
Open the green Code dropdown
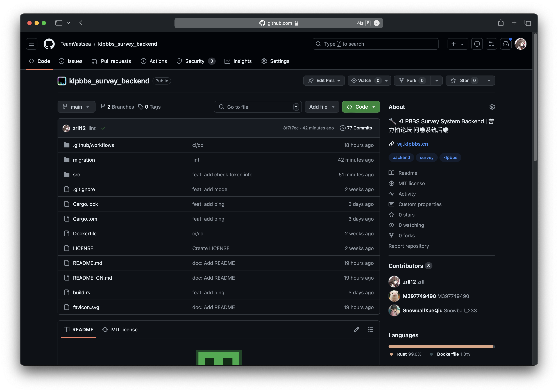pos(361,107)
